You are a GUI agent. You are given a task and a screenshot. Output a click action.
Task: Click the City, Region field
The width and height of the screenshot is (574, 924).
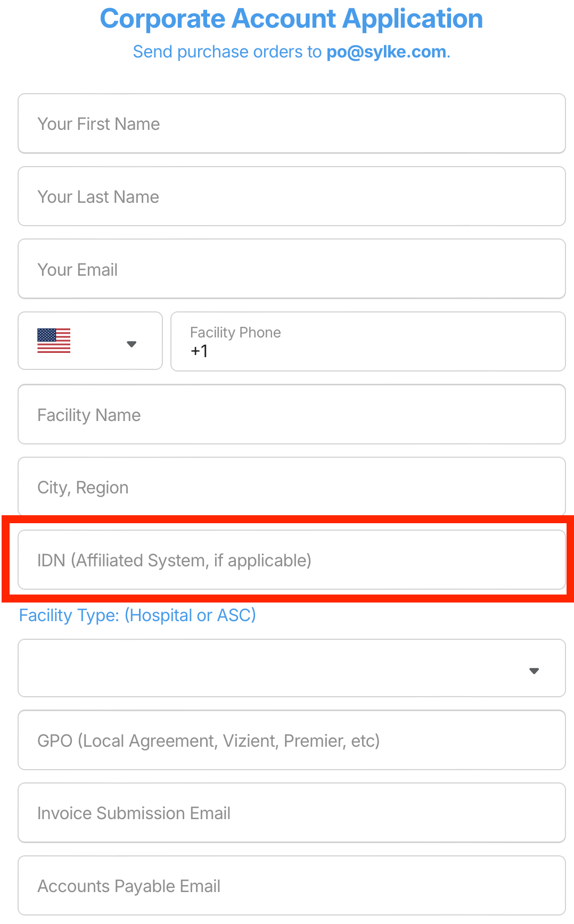(x=292, y=486)
